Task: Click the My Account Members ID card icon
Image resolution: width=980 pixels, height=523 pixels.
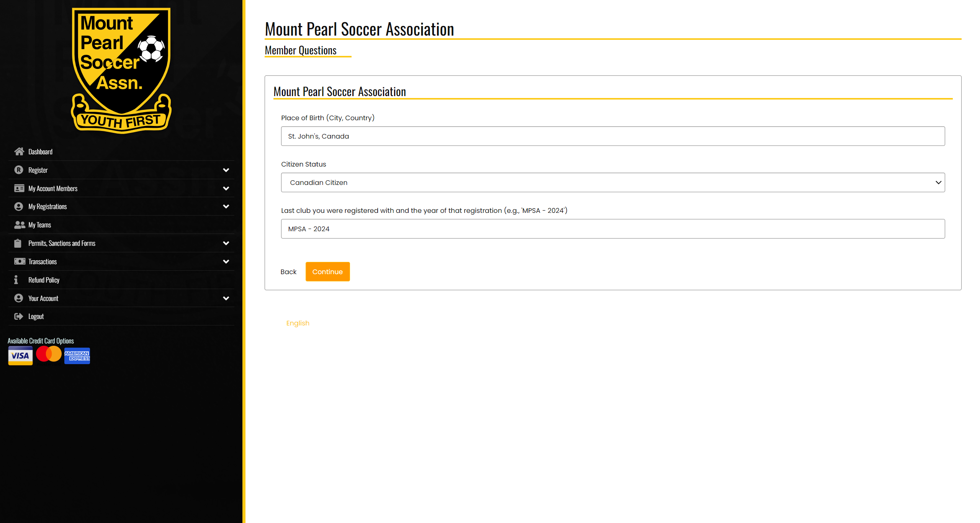Action: coord(19,188)
